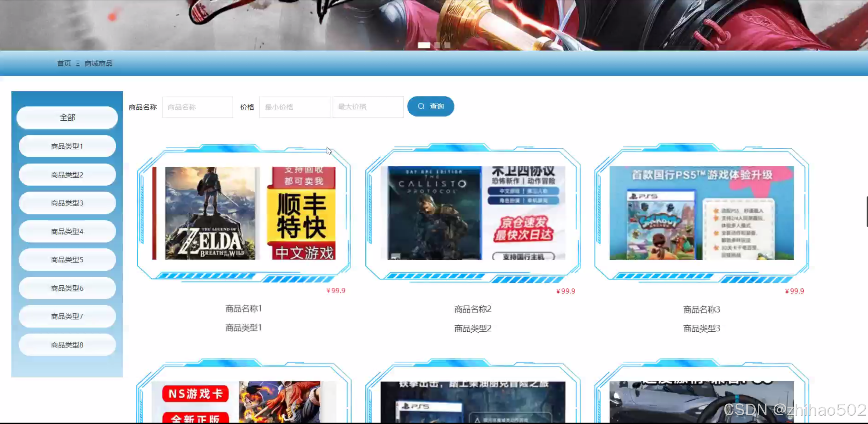Screen dimensions: 868x424
Task: Select the 全部 category button
Action: (67, 118)
